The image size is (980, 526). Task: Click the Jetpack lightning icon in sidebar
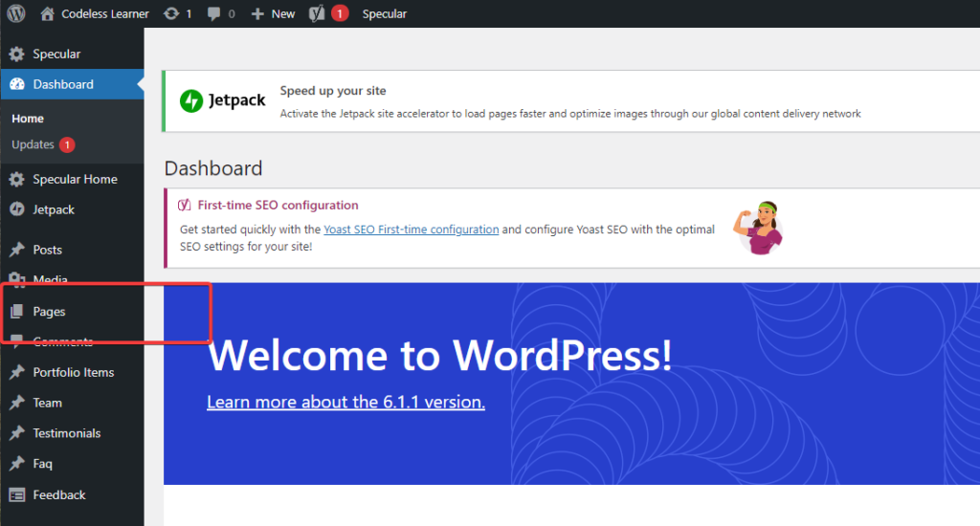pos(17,209)
